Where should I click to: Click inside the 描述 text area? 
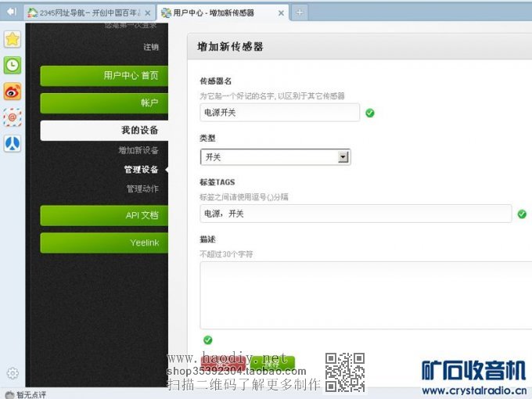[365, 293]
